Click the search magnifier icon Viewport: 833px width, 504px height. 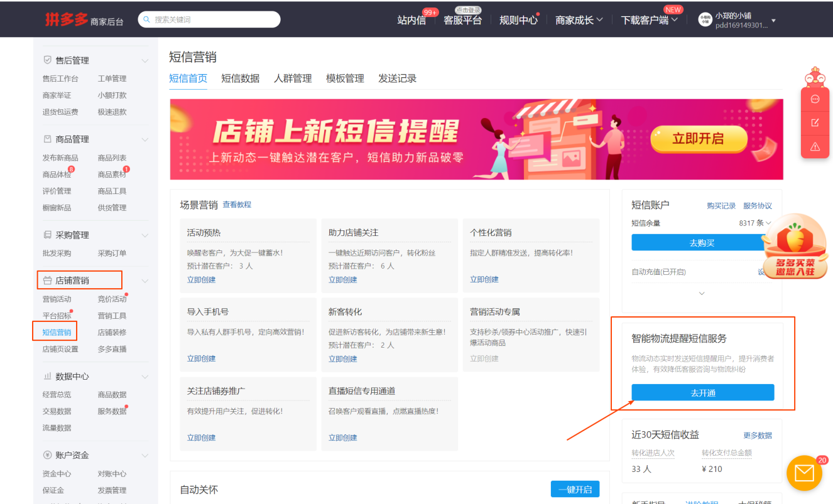(147, 19)
